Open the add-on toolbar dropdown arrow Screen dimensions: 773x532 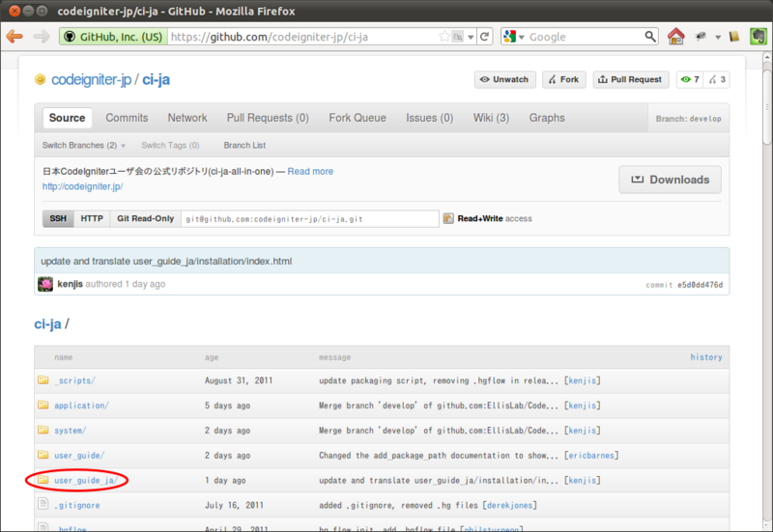point(718,37)
